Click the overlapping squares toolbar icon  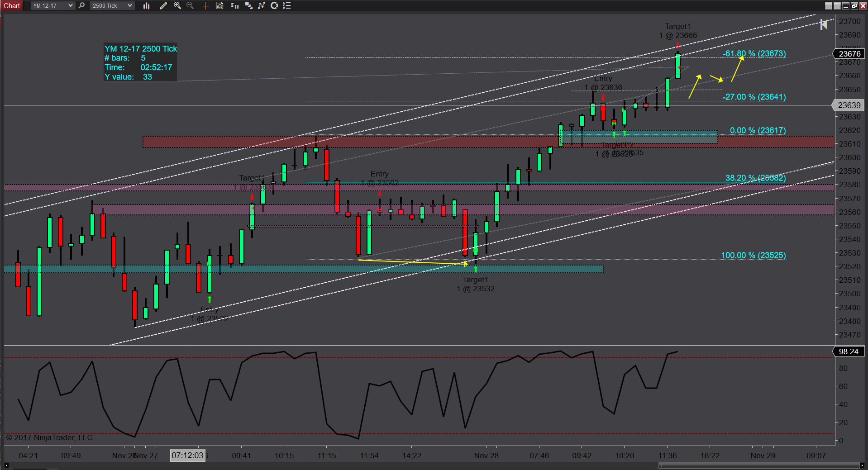pos(248,5)
